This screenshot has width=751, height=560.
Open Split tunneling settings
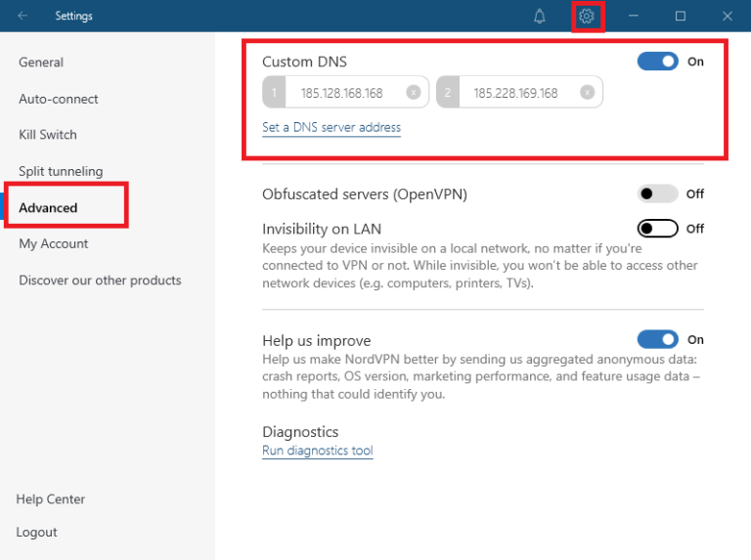point(61,171)
